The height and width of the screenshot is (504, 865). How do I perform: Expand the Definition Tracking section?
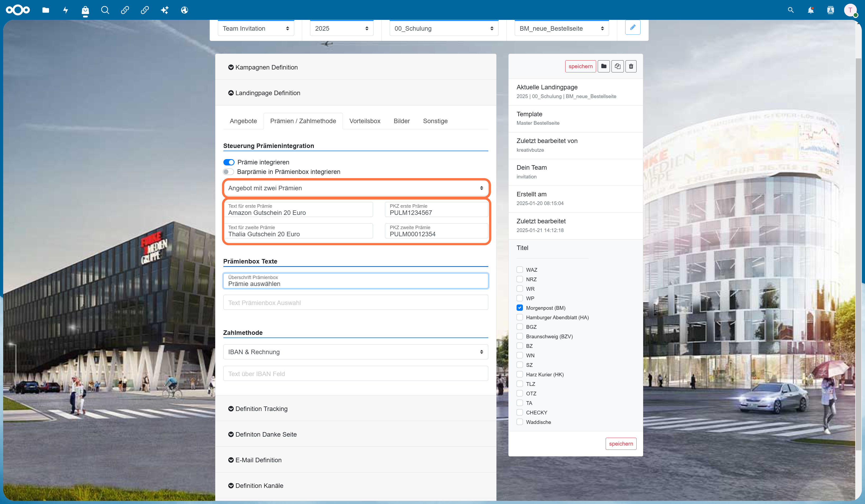coord(356,409)
